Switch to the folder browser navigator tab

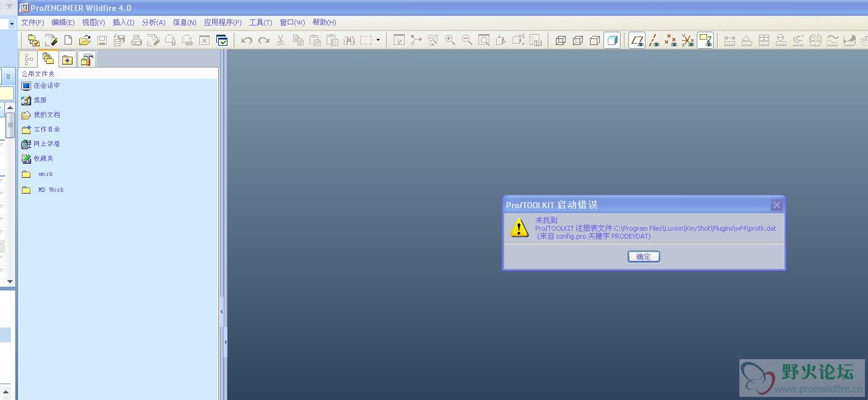47,58
